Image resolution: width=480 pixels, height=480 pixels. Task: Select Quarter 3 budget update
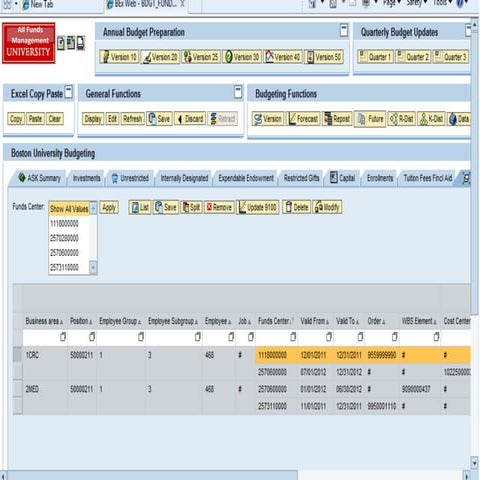pos(451,57)
